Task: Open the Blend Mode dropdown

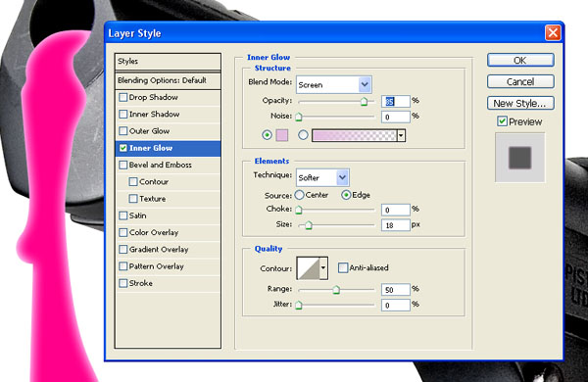Action: pos(334,84)
